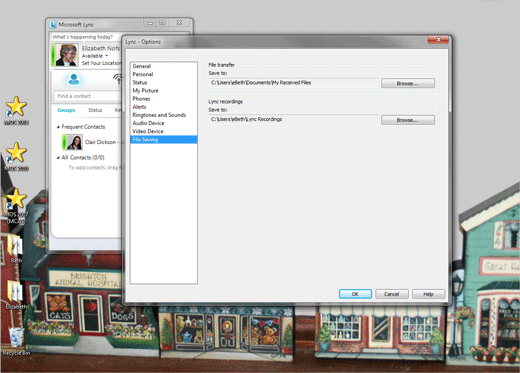Open the Contacts view icon in Lync

74,79
